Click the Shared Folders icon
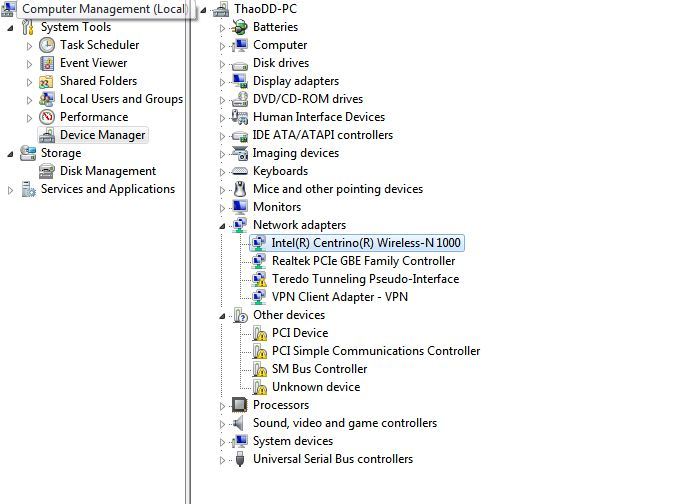 [x=46, y=82]
